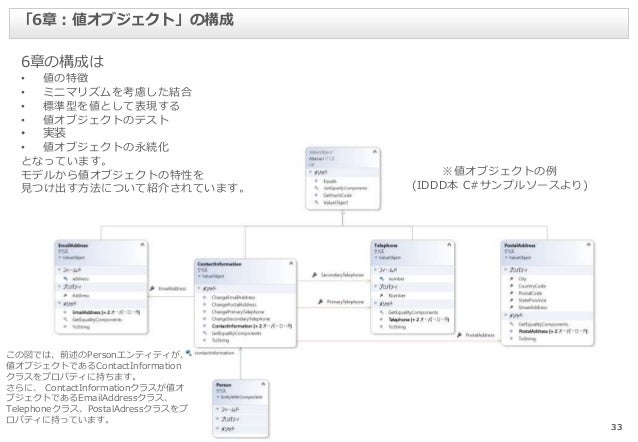Collapse the ContactInformation class box chevron
The image size is (638, 442).
291,263
